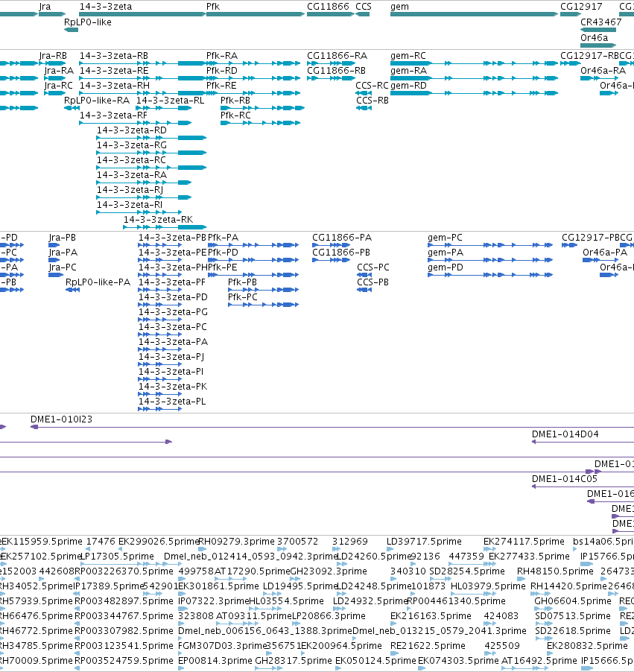Viewport: 634px width, 672px height.
Task: Select the 14-3-3zeta gene label
Action: coord(106,7)
